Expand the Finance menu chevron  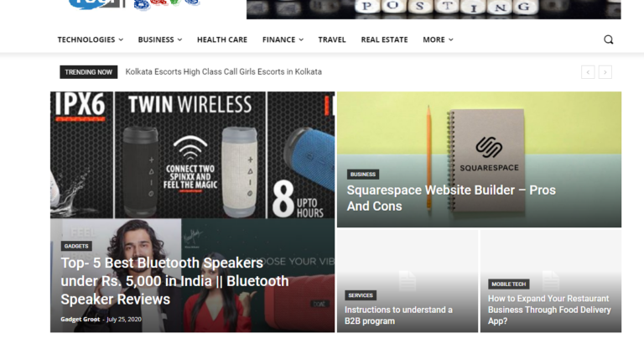coord(301,40)
